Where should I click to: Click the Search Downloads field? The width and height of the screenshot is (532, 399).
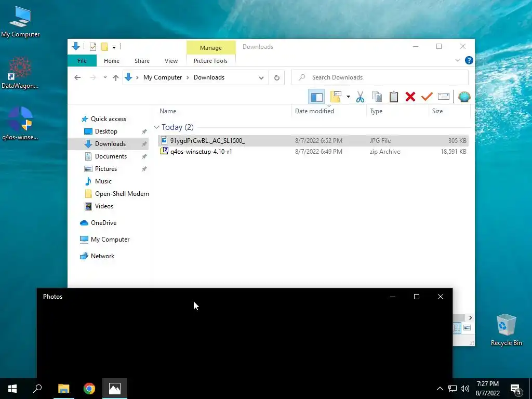coord(380,77)
